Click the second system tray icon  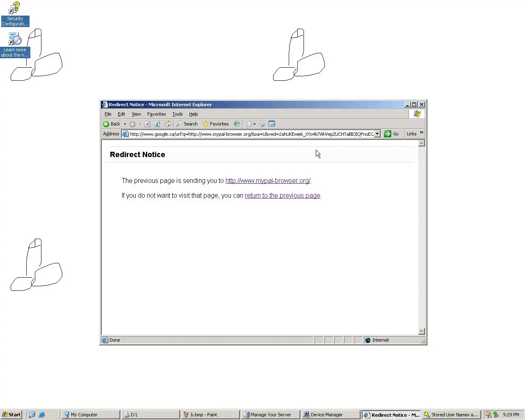pyautogui.click(x=495, y=415)
